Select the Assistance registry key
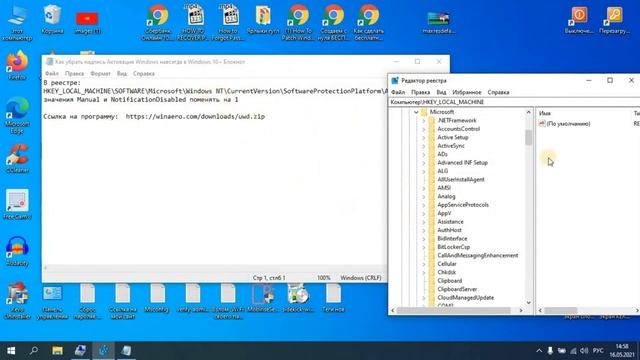The width and height of the screenshot is (640, 360). pyautogui.click(x=450, y=222)
